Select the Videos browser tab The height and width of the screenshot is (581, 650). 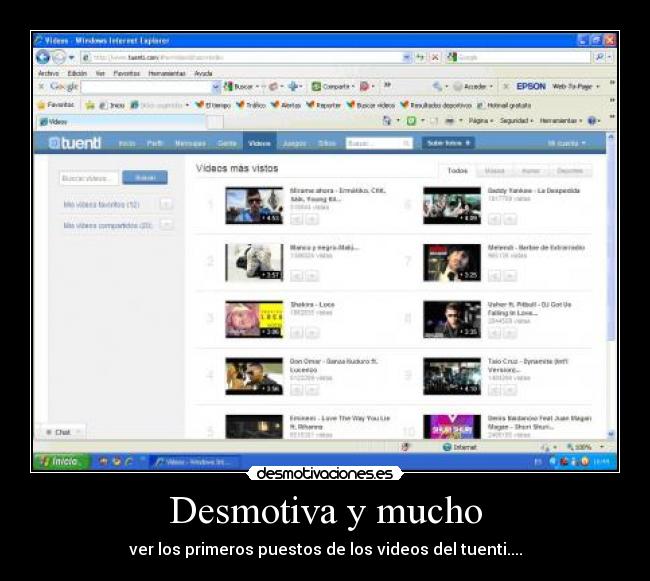pos(120,122)
